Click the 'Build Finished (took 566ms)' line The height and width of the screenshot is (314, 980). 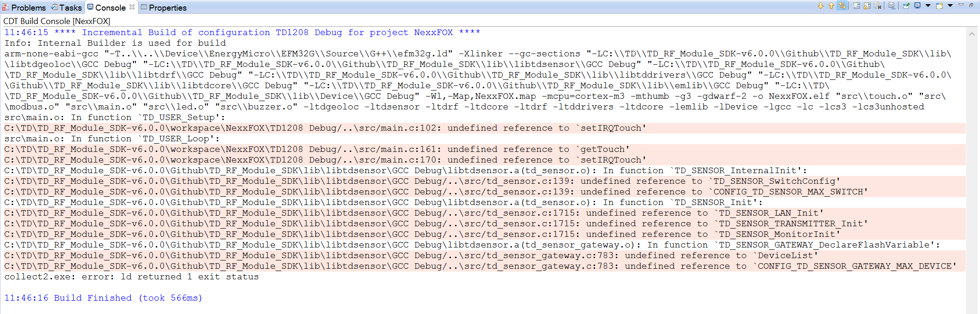[103, 298]
